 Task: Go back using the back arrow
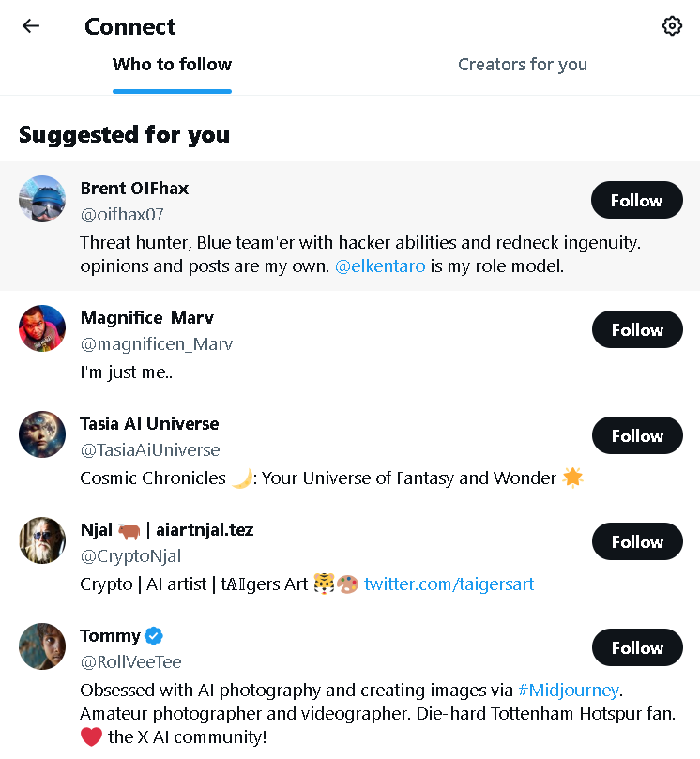[x=31, y=25]
